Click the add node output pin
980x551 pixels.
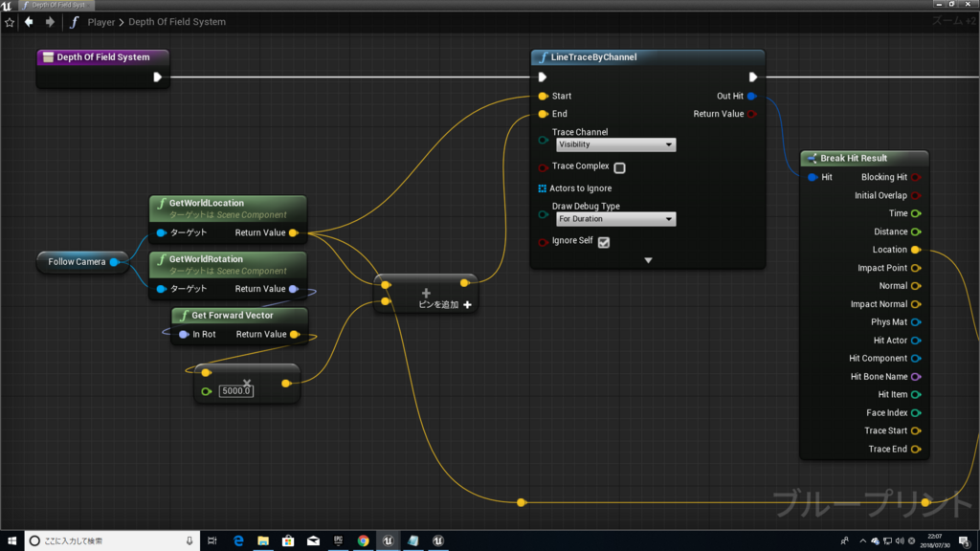(x=464, y=283)
